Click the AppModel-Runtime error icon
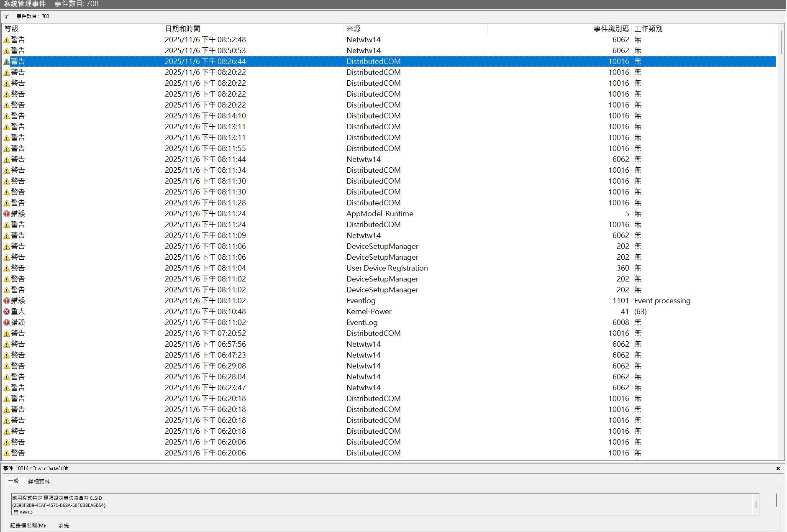787x532 pixels. coord(7,214)
